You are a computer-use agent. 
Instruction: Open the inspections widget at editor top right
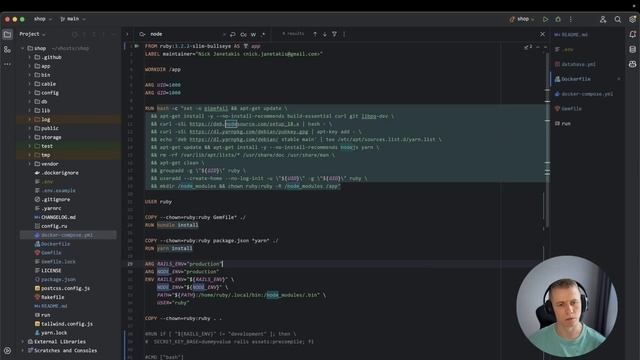[528, 47]
